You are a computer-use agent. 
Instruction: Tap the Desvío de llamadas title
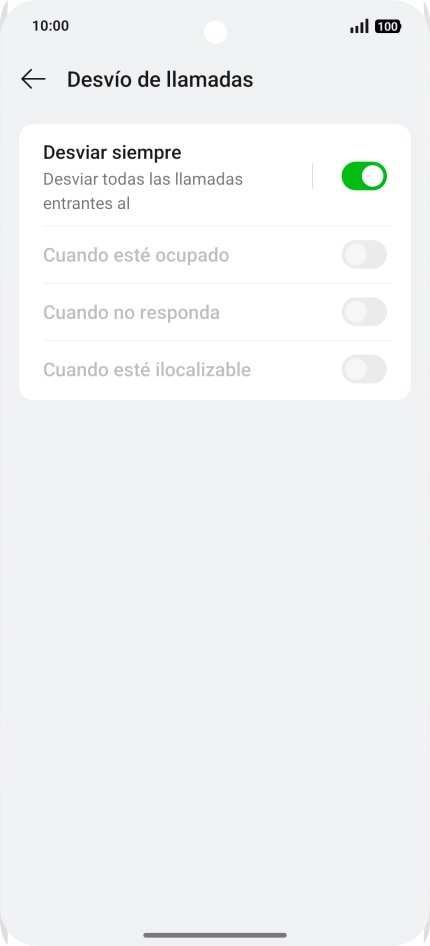click(160, 80)
